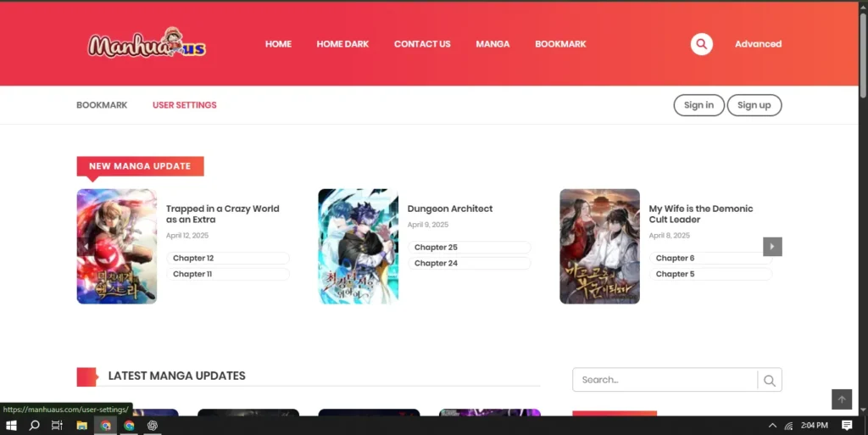
Task: Open the HOME DARK menu item
Action: coord(342,44)
